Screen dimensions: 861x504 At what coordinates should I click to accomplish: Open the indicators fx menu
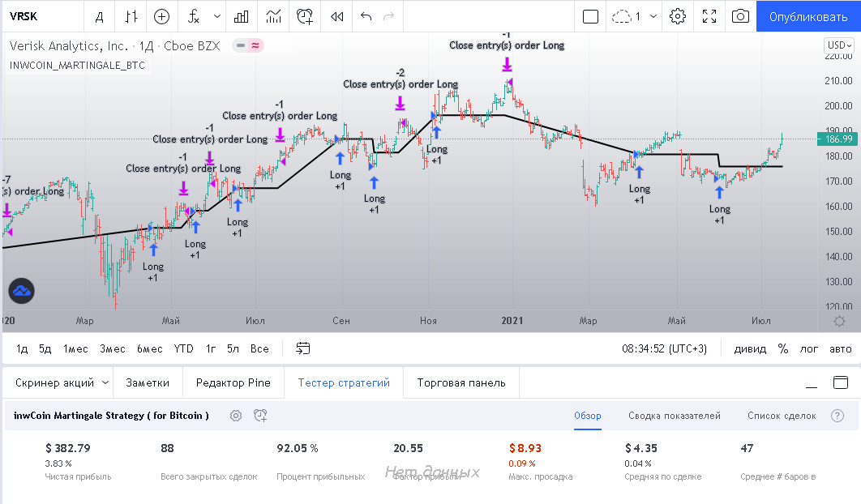[194, 16]
